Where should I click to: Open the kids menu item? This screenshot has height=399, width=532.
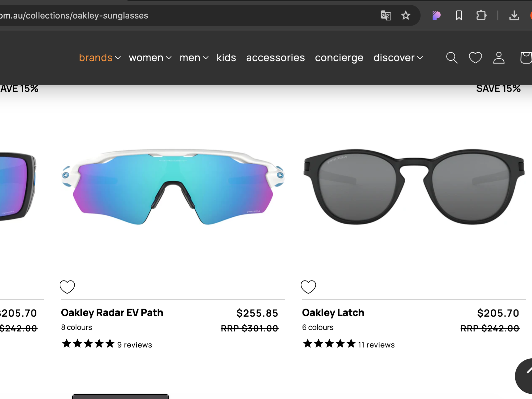click(226, 58)
